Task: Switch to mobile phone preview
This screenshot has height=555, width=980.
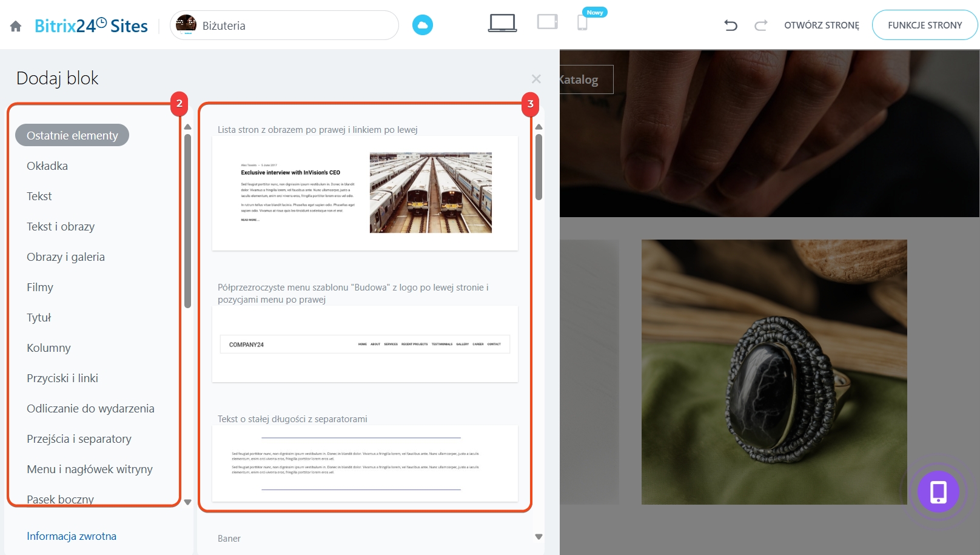Action: [582, 23]
